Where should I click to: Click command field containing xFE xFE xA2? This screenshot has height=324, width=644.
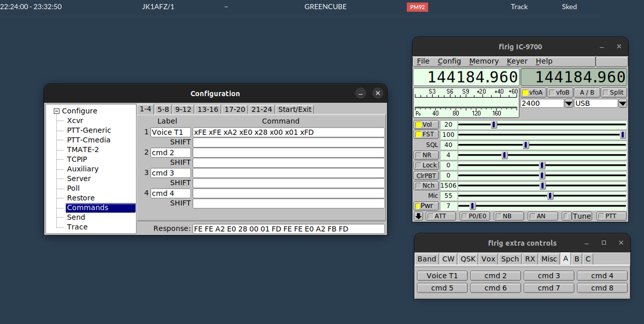[289, 132]
